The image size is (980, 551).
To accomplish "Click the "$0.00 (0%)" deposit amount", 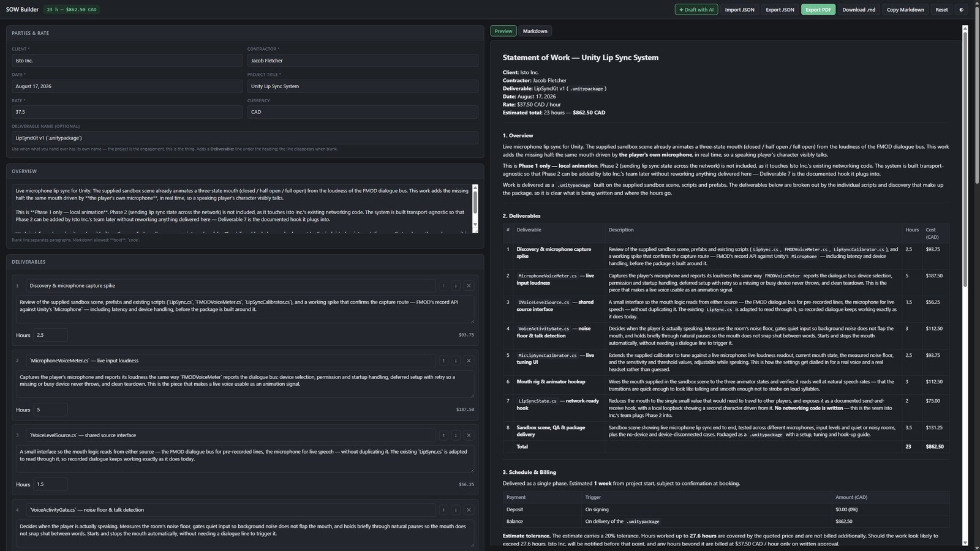I will pyautogui.click(x=846, y=509).
